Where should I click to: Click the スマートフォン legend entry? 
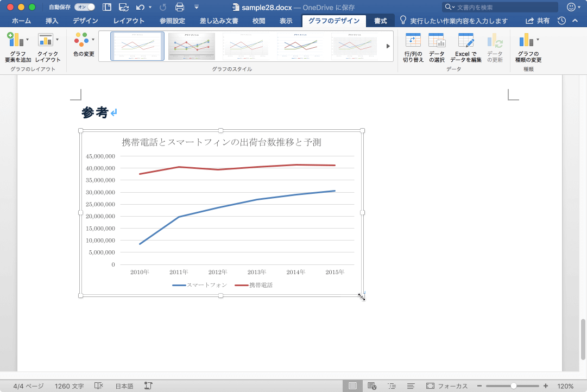point(199,285)
